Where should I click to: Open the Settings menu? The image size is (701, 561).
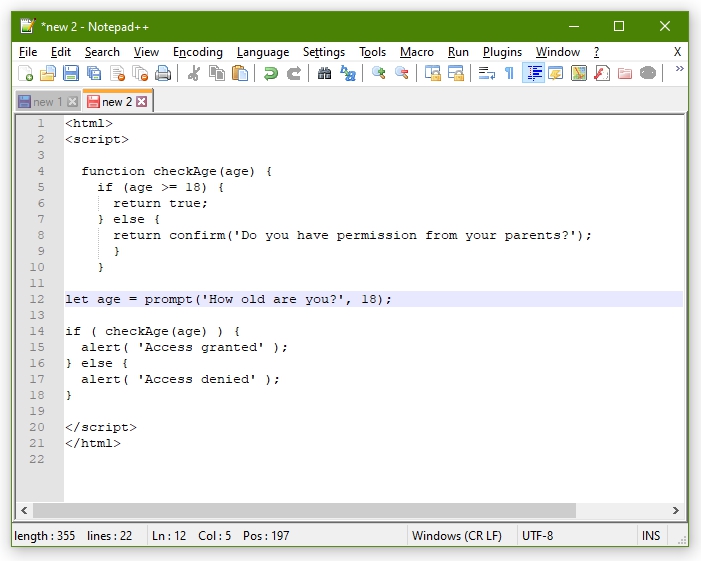[324, 52]
